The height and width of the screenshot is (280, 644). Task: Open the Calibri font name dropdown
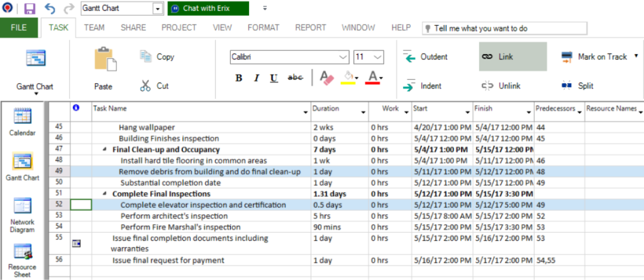[343, 57]
